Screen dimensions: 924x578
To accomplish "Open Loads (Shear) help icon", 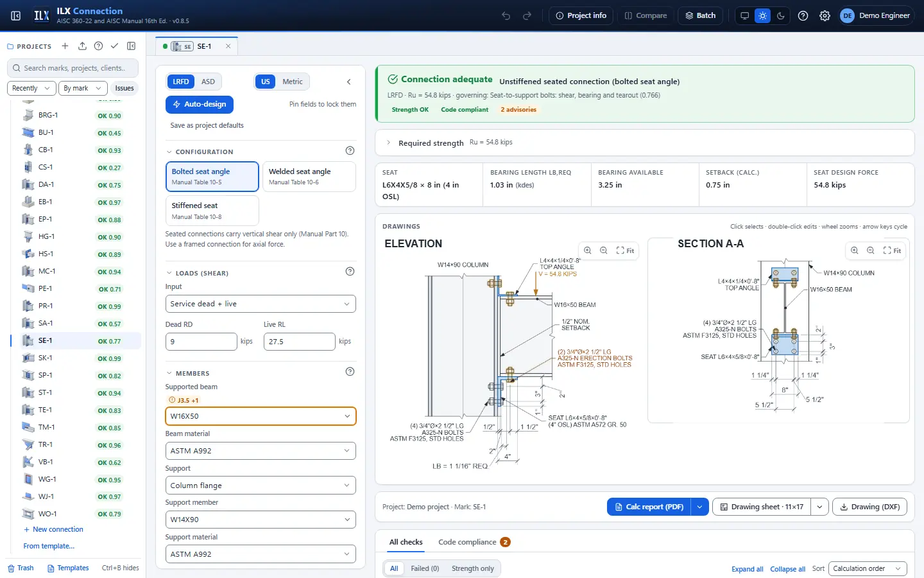I will (350, 271).
